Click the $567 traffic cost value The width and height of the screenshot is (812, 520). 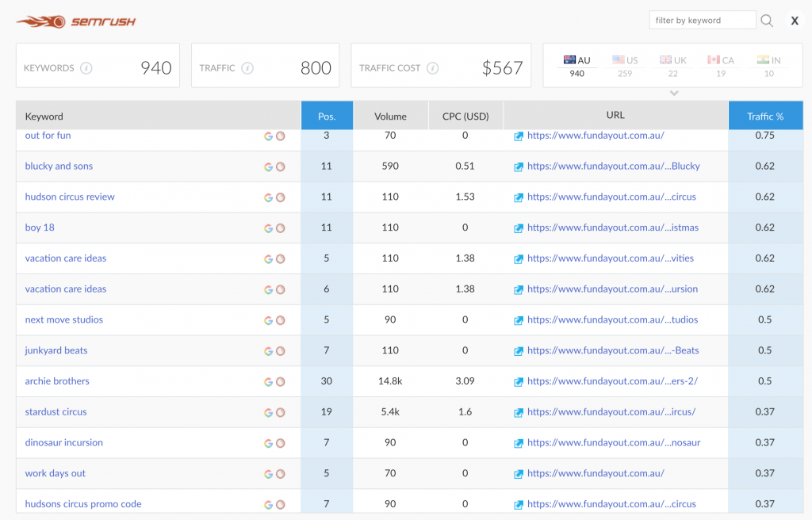point(502,68)
